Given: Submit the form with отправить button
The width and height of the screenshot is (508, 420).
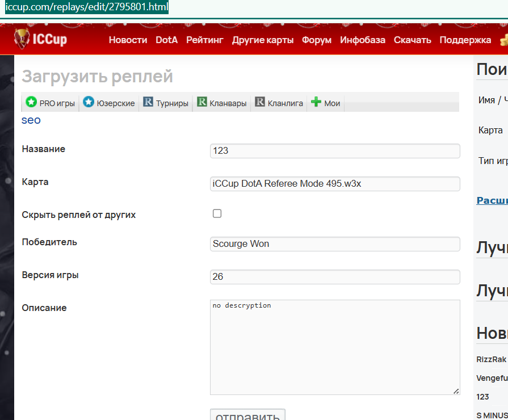Looking at the screenshot, I should coord(247,415).
